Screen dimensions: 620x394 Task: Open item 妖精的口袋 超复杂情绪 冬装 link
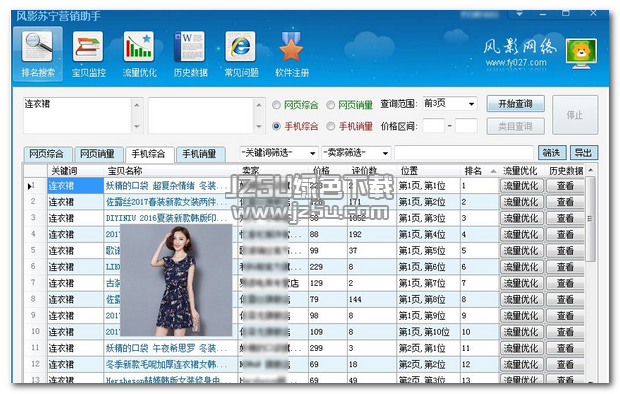[166, 186]
